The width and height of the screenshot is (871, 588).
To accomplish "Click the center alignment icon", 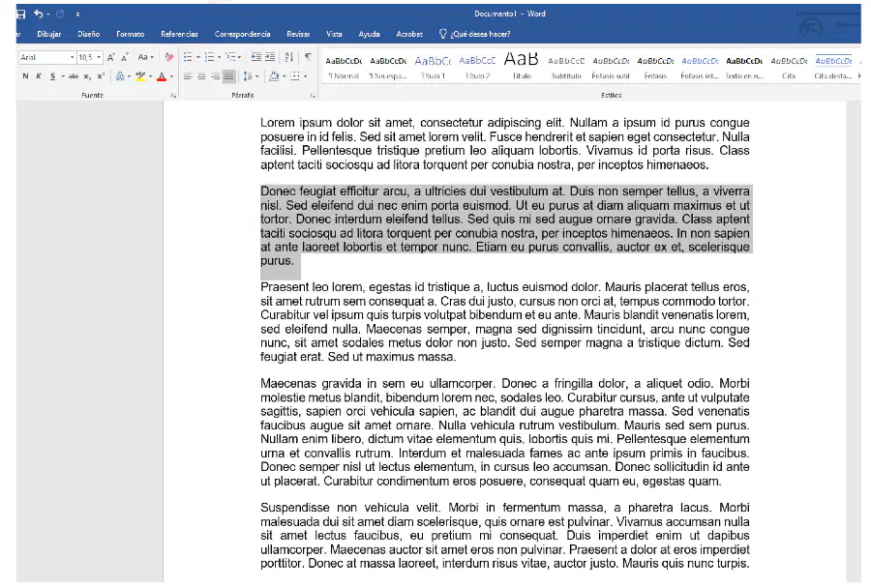I will point(201,76).
